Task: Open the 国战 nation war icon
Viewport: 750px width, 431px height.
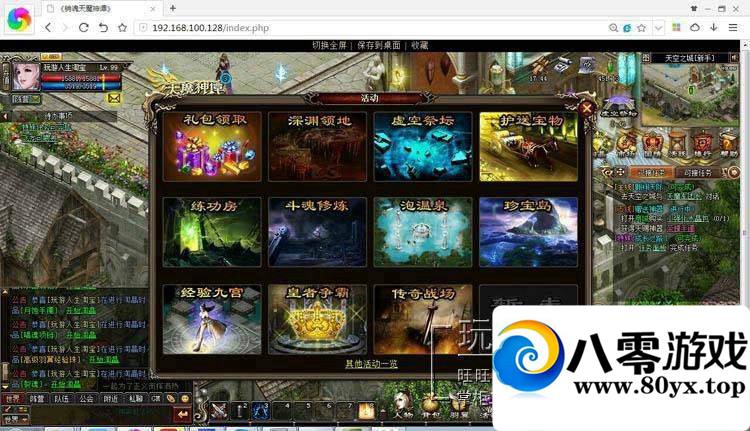Action: click(652, 144)
